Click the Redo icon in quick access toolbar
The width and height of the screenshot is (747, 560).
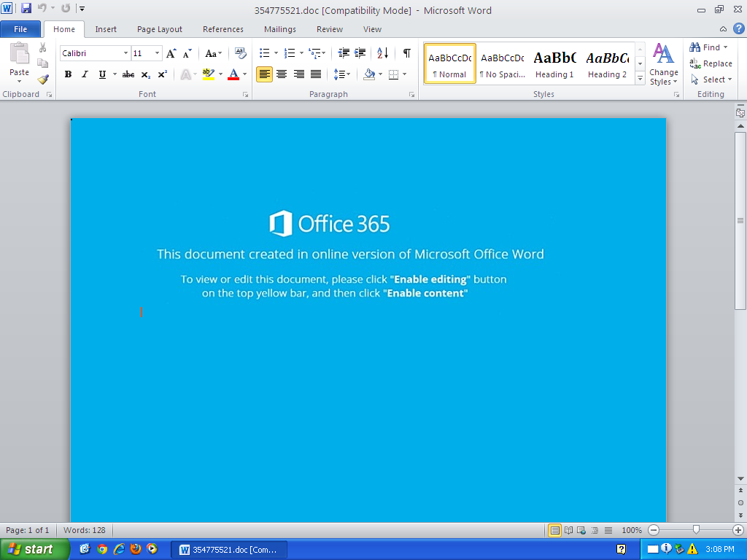[66, 8]
